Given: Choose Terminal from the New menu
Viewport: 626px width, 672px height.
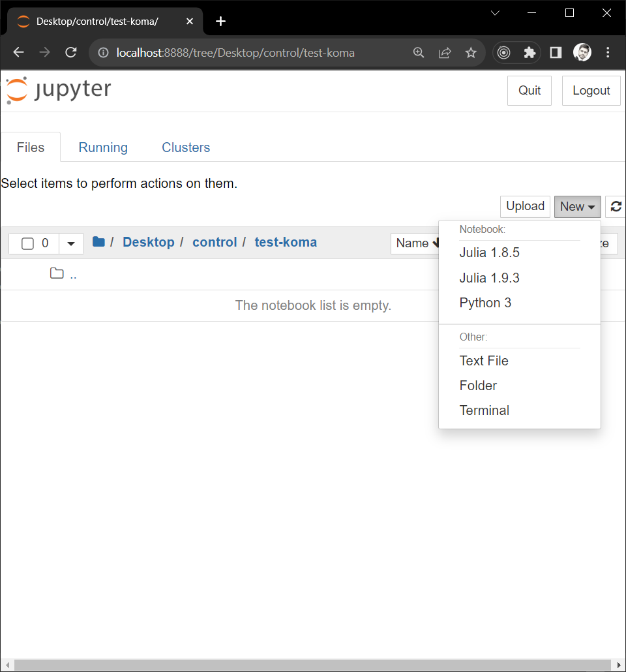Looking at the screenshot, I should coord(484,410).
